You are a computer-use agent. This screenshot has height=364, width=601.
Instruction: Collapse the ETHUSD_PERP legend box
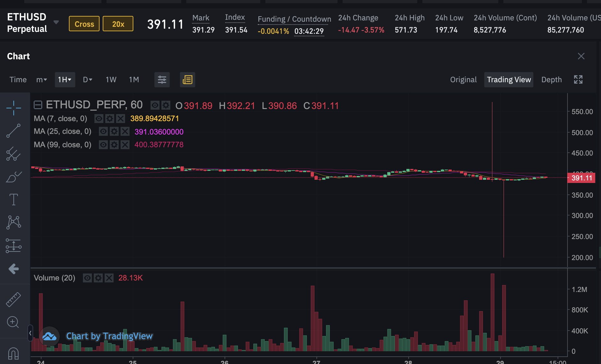38,105
